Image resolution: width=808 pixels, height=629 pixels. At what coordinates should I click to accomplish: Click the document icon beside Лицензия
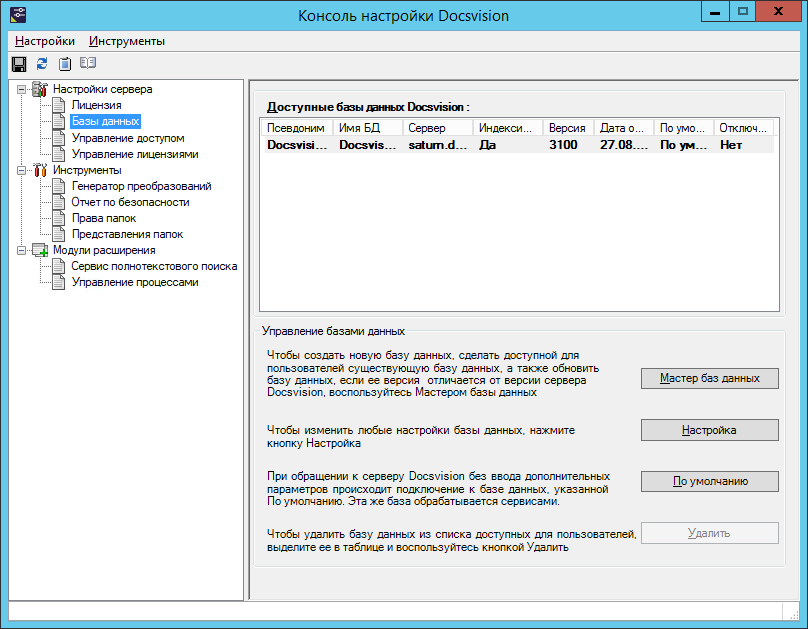tap(59, 105)
